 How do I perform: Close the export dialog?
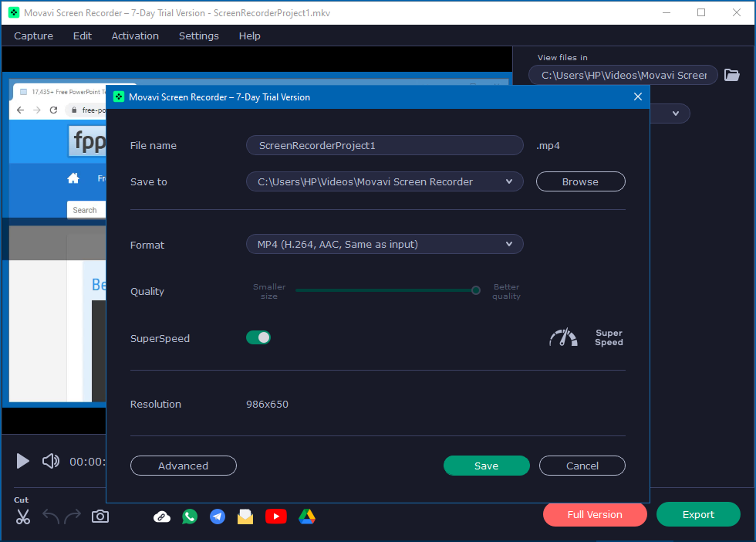pyautogui.click(x=637, y=97)
